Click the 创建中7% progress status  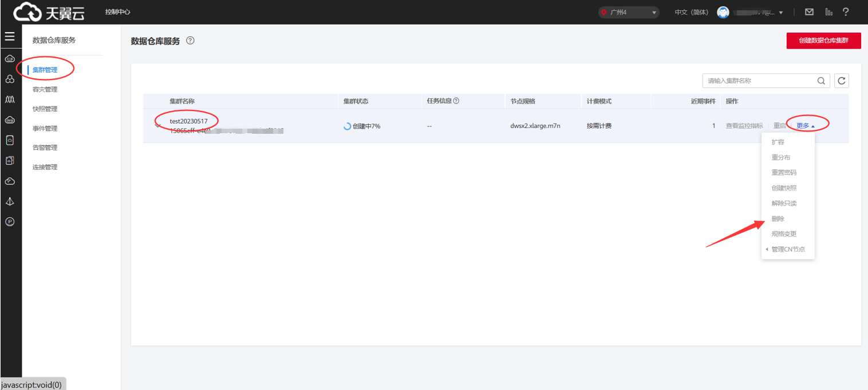[362, 126]
